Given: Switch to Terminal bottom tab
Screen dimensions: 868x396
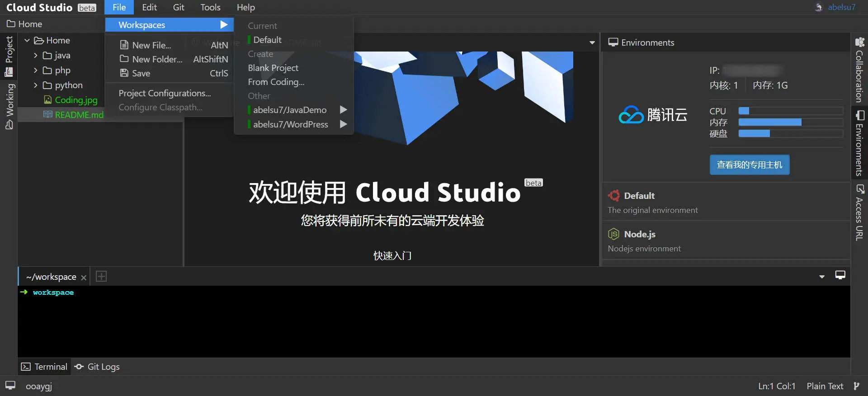Looking at the screenshot, I should point(44,367).
